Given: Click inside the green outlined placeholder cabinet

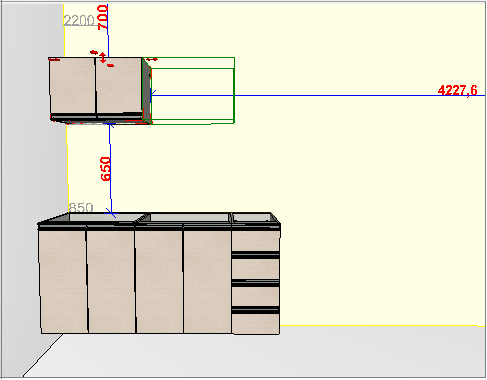Looking at the screenshot, I should 193,93.
